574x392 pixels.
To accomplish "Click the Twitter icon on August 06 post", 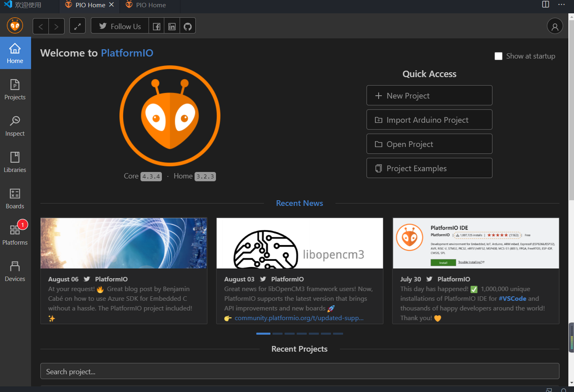I will click(x=87, y=279).
